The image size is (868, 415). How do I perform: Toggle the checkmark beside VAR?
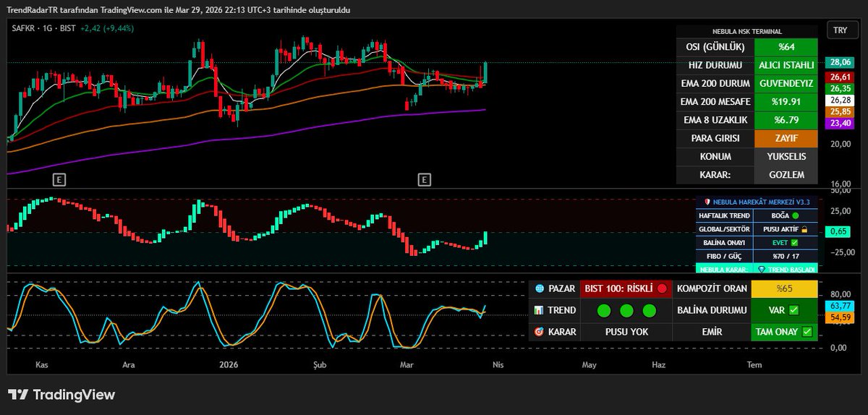[x=794, y=310]
